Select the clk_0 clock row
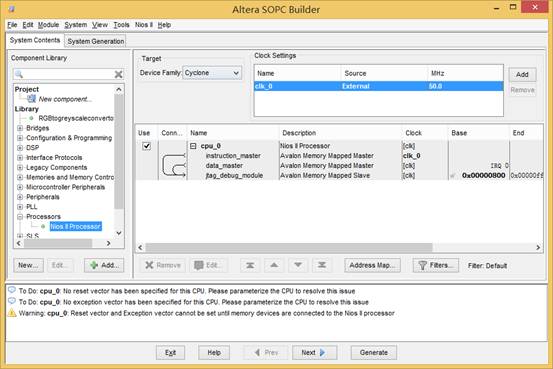 pyautogui.click(x=378, y=86)
